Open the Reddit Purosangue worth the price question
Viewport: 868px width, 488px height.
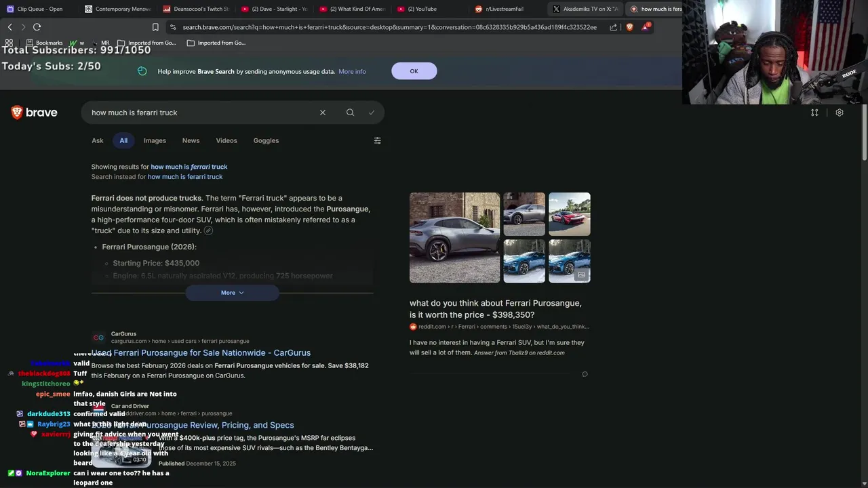tap(495, 309)
